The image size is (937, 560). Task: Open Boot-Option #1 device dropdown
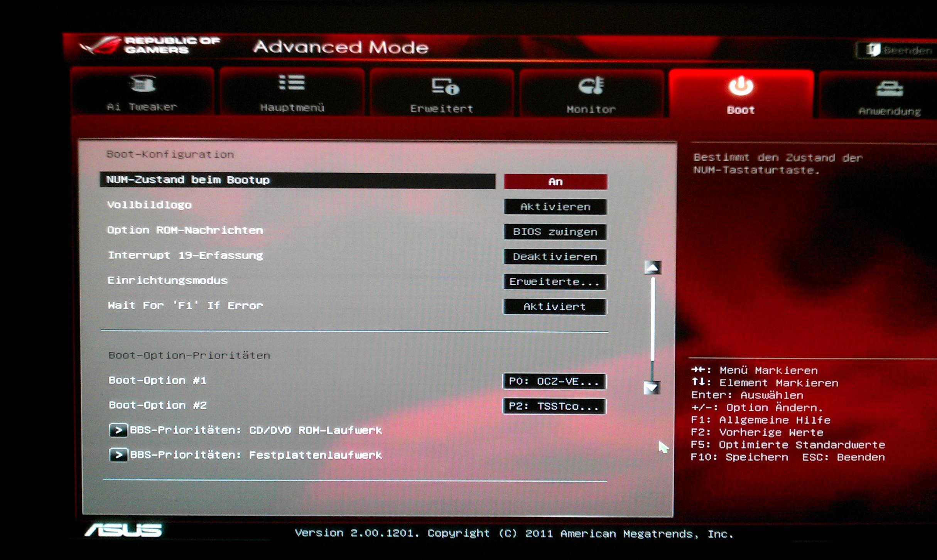click(554, 381)
